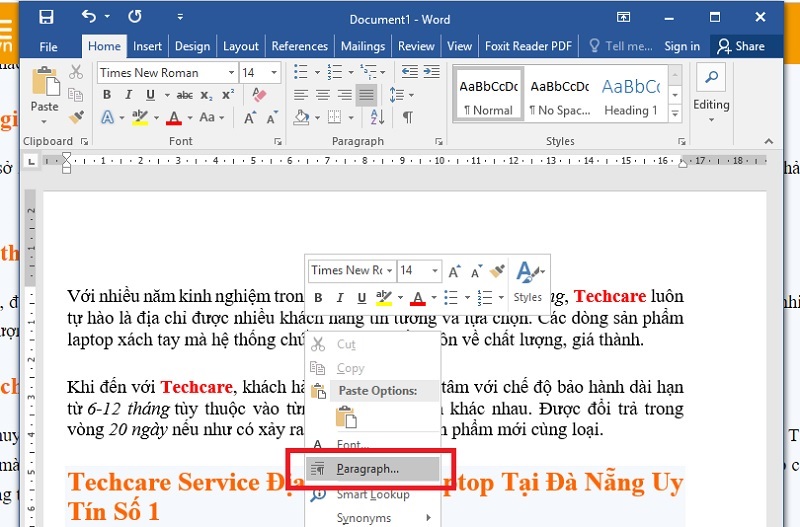This screenshot has height=527, width=800.
Task: Open Change Case Aa dropdown
Action: (212, 117)
